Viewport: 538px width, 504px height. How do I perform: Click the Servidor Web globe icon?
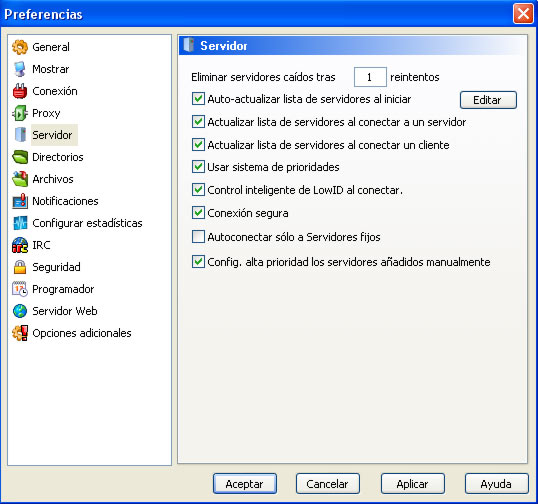pyautogui.click(x=20, y=311)
